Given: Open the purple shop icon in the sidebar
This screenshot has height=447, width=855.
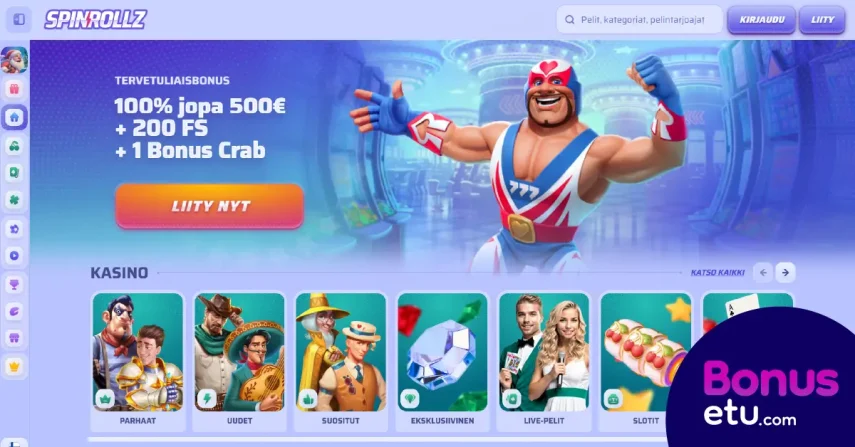Looking at the screenshot, I should (x=14, y=338).
